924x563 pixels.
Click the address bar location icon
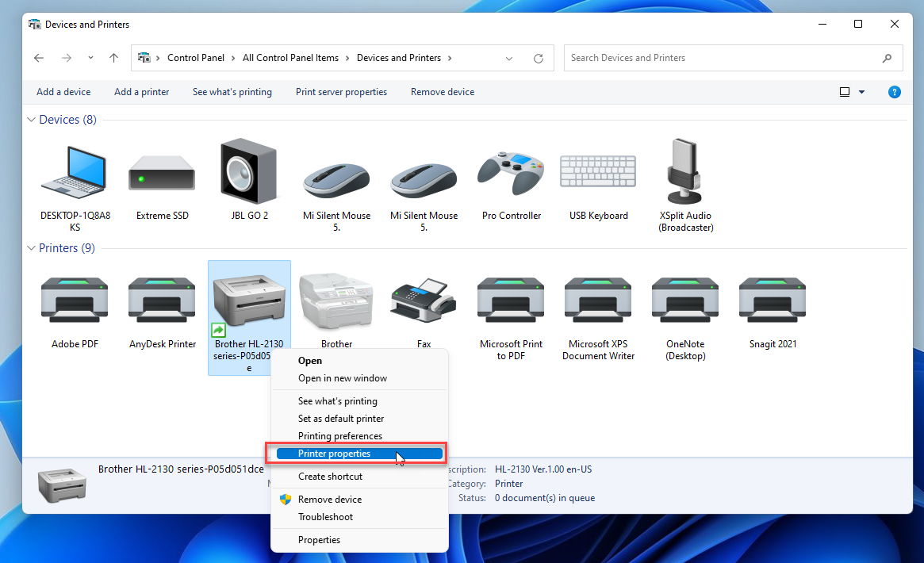[x=144, y=58]
